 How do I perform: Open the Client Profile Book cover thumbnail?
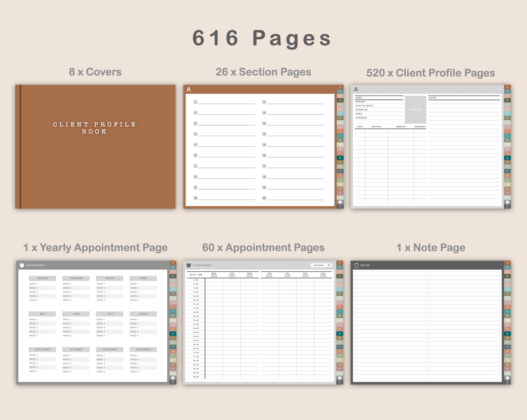[95, 147]
